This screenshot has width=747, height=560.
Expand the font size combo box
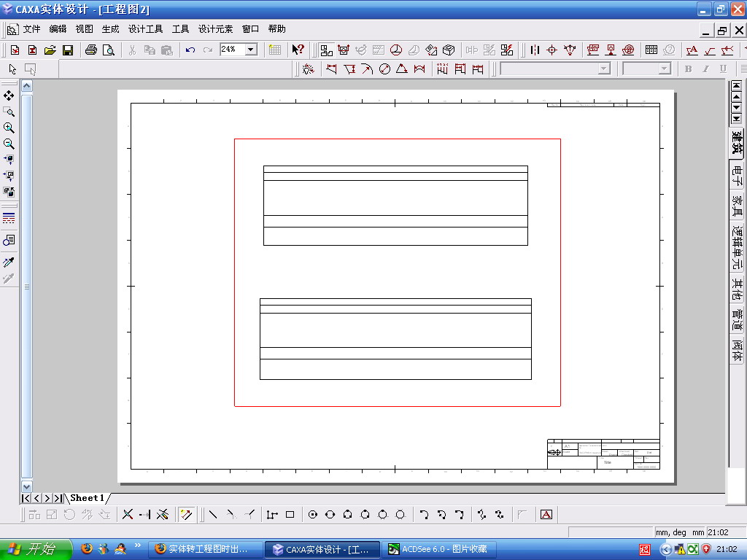pos(665,69)
